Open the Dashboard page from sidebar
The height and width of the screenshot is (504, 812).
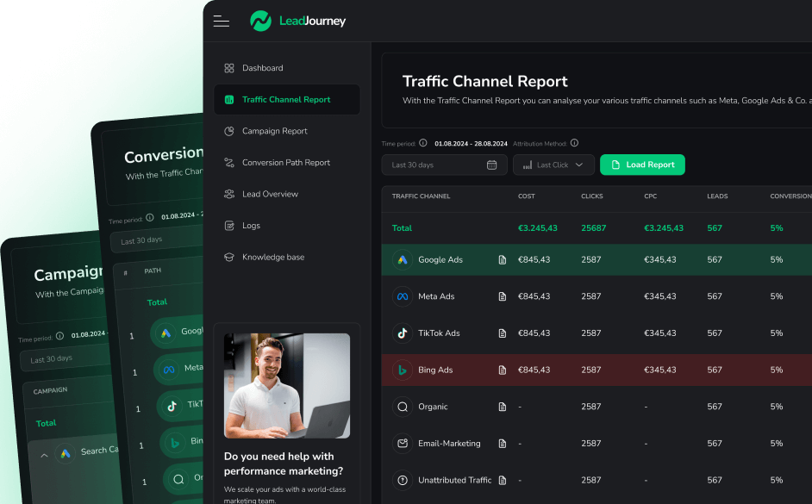click(287, 68)
